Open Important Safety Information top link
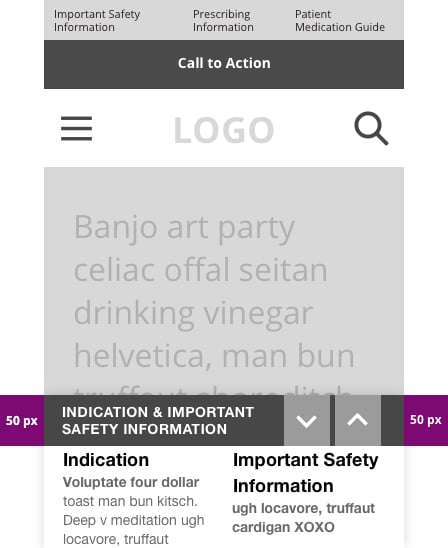Image resolution: width=448 pixels, height=548 pixels. [97, 21]
